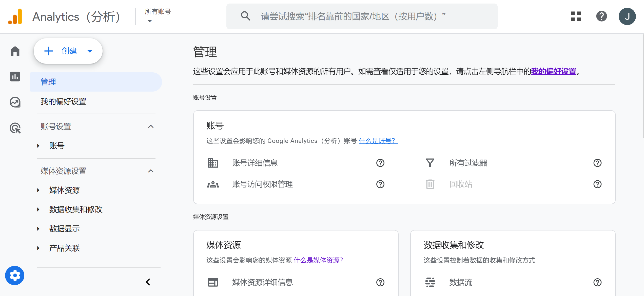Collapse the admin navigation panel arrow
Screen dimensions: 644x296
coord(148,282)
